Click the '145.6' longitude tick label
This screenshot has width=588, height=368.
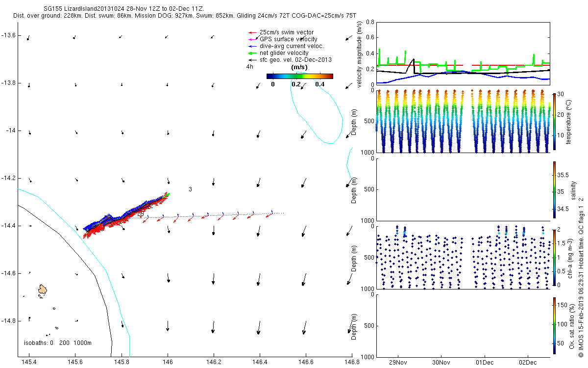point(75,362)
